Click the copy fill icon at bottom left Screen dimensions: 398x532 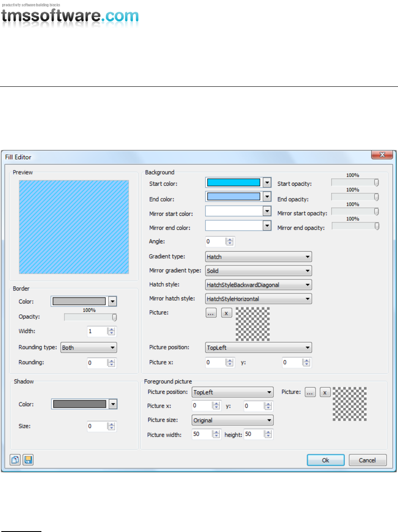16,460
